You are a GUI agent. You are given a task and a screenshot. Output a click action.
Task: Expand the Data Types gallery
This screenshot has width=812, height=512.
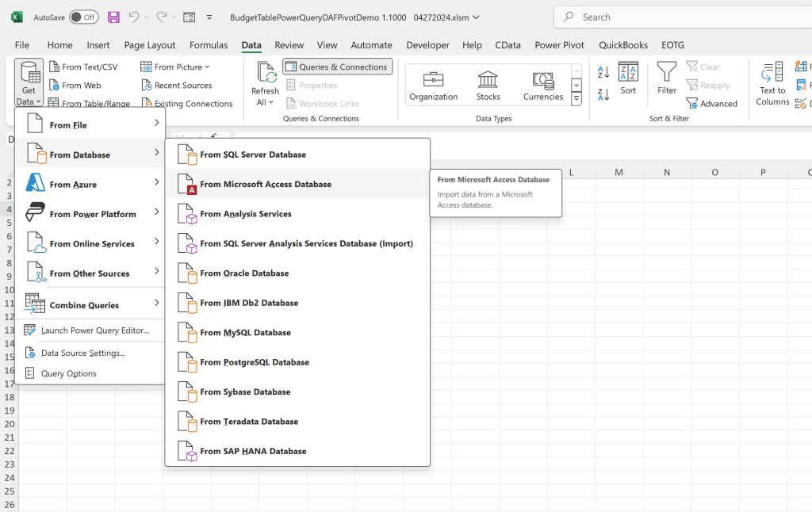coord(576,99)
